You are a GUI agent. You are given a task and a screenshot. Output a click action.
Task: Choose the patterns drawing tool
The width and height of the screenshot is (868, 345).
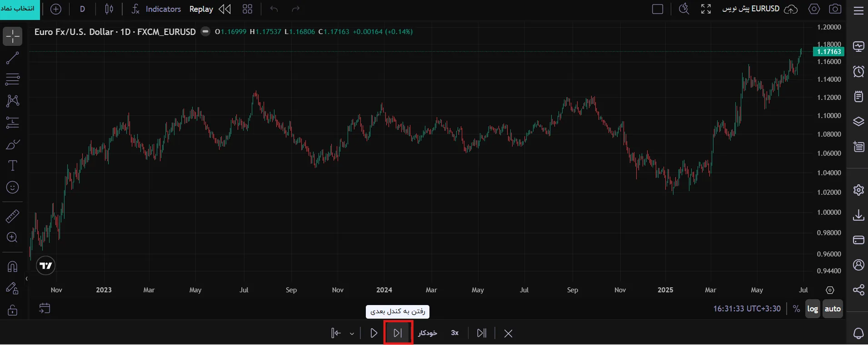(x=12, y=101)
